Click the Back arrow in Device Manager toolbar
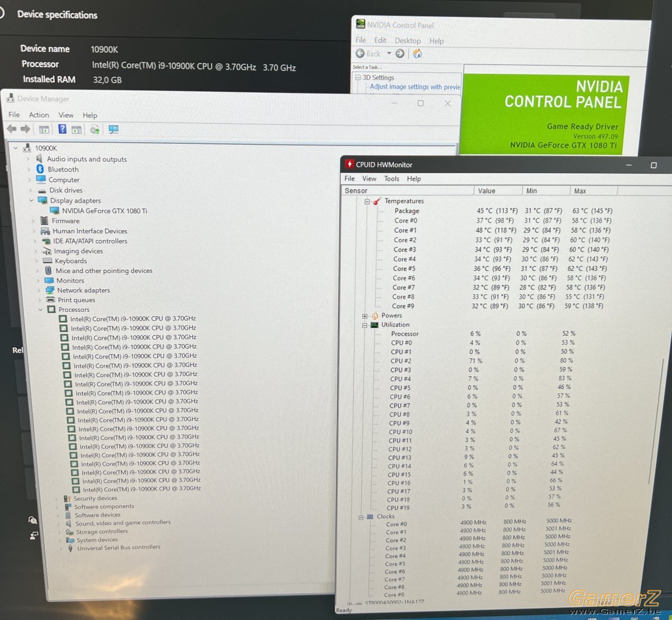This screenshot has height=620, width=672. 12,129
